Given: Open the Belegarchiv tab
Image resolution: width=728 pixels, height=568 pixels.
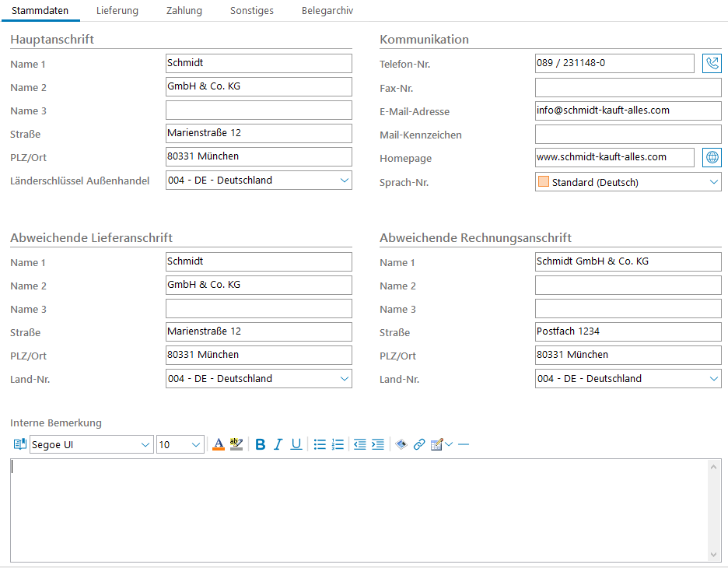Looking at the screenshot, I should point(327,11).
